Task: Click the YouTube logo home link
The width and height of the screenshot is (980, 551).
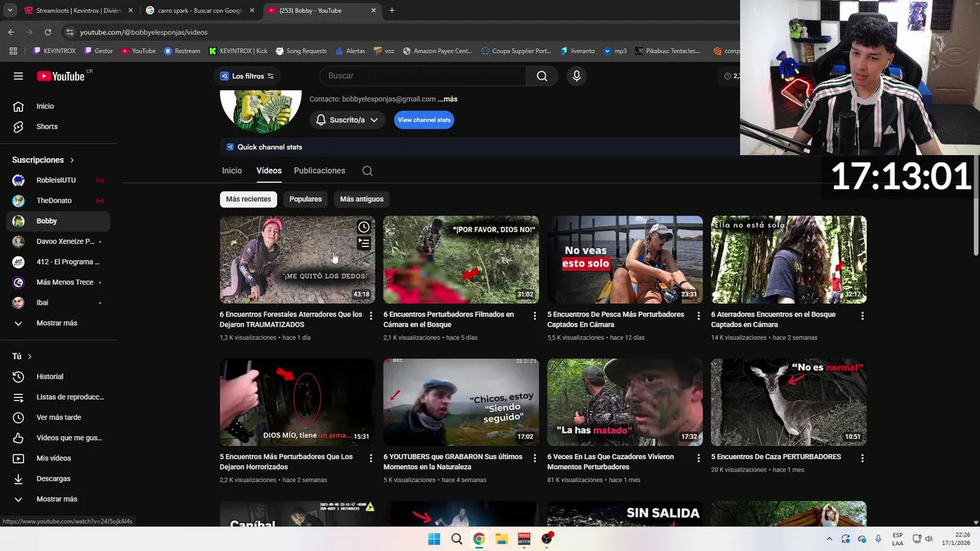Action: tap(60, 76)
